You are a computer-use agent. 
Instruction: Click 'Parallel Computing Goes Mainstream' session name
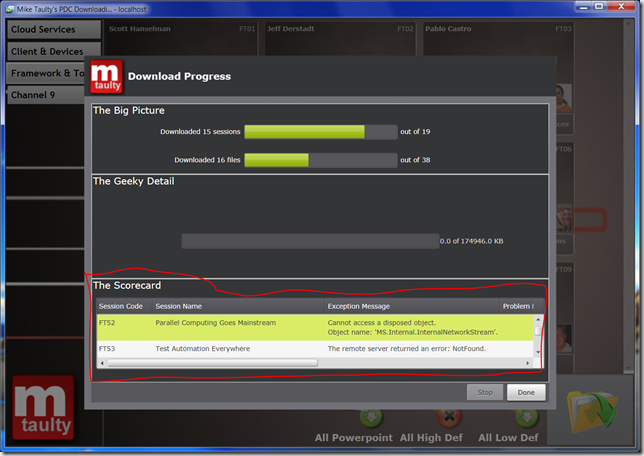click(216, 323)
